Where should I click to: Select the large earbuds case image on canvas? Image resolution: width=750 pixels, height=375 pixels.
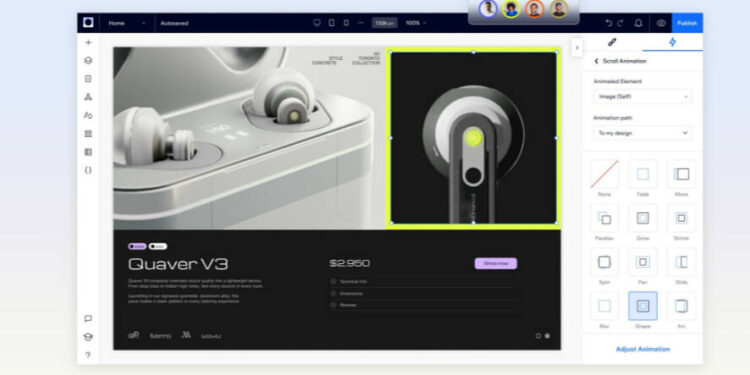249,138
